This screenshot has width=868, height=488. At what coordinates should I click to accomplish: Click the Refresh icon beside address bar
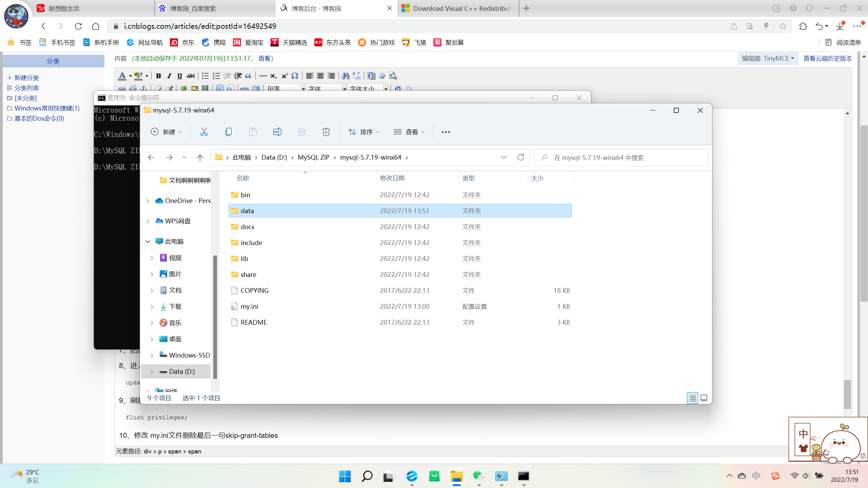tap(521, 157)
